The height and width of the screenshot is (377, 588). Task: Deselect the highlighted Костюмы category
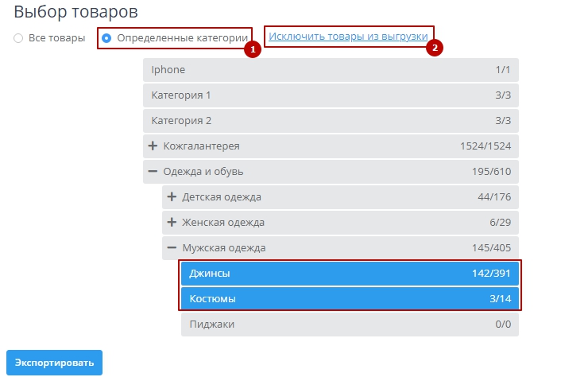click(x=350, y=299)
